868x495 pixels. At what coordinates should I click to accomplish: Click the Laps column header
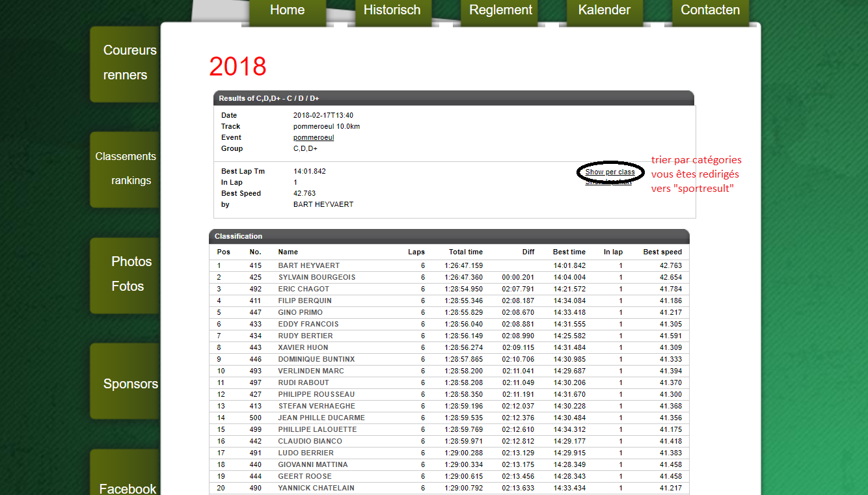tap(416, 252)
